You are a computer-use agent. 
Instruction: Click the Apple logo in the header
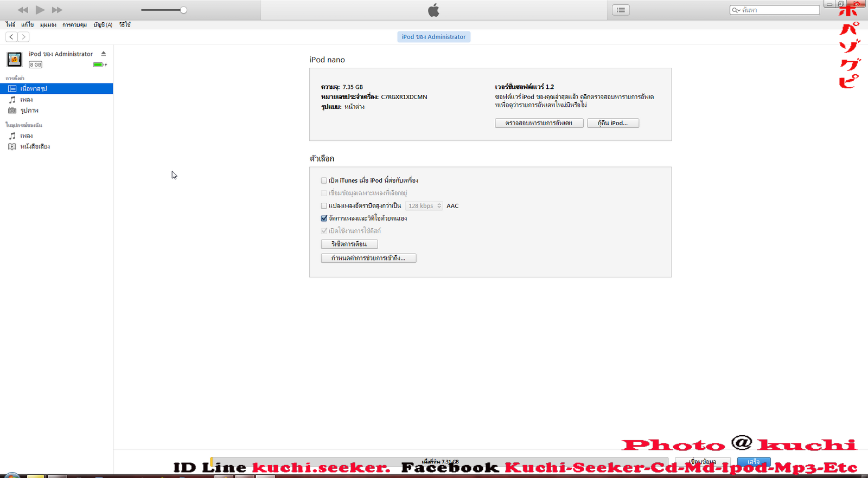click(x=433, y=10)
